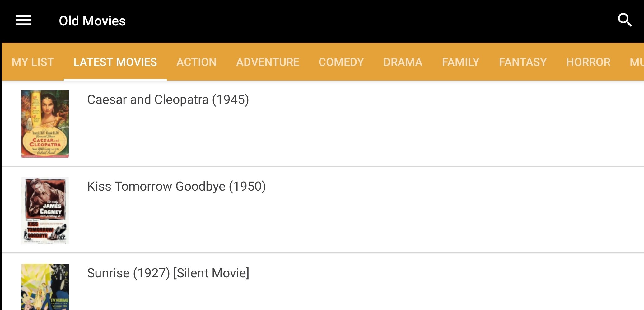
Task: Select Sunrise (1927) [Silent Movie] title
Action: pos(168,273)
